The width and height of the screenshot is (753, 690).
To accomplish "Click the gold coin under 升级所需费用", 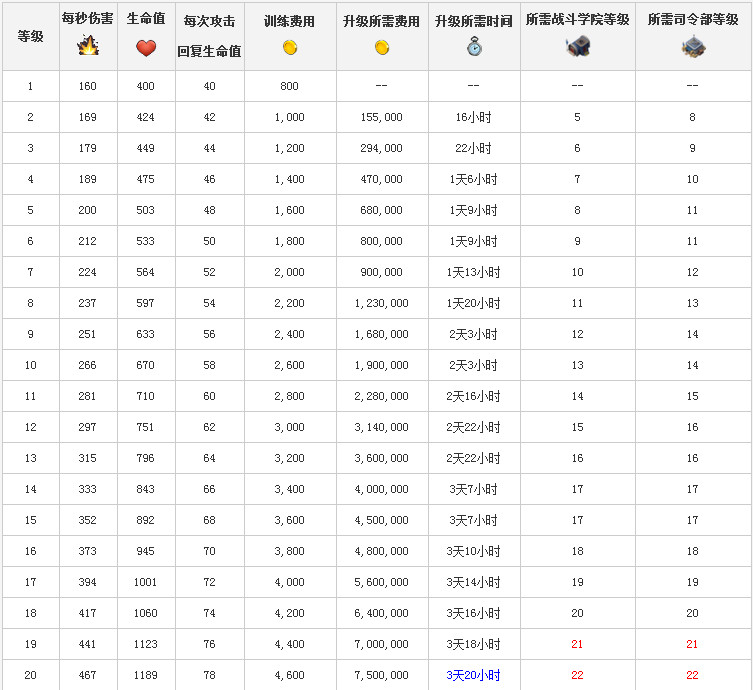I will tap(382, 48).
